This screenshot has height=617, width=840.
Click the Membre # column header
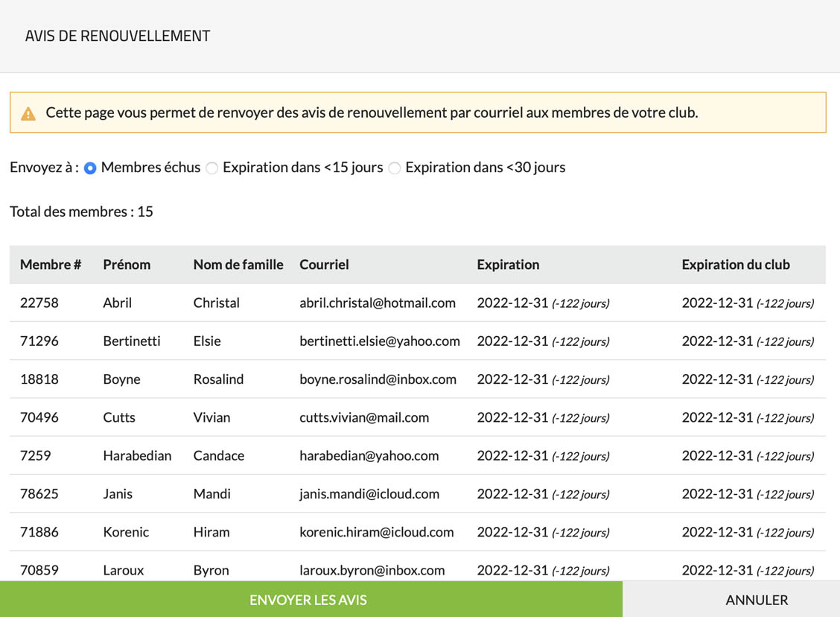point(51,265)
